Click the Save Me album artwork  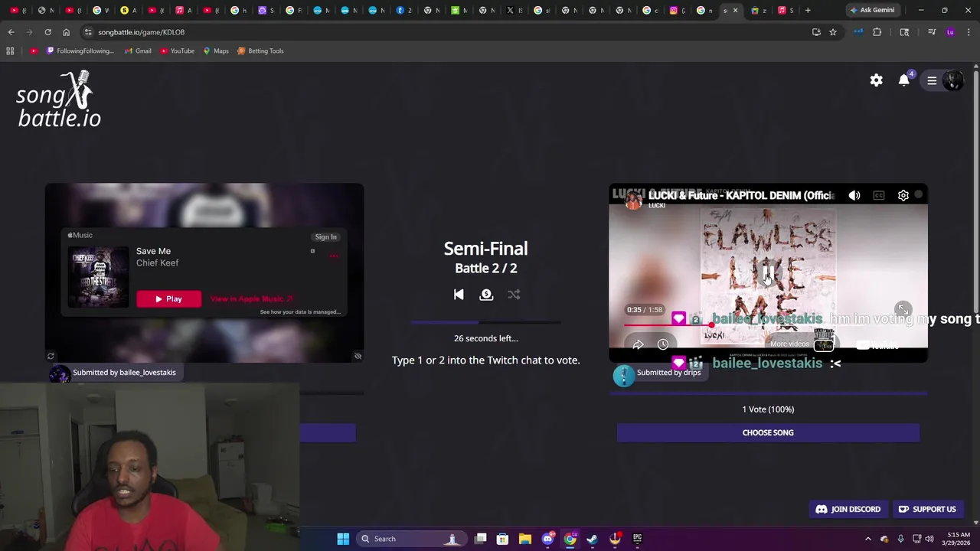point(98,276)
